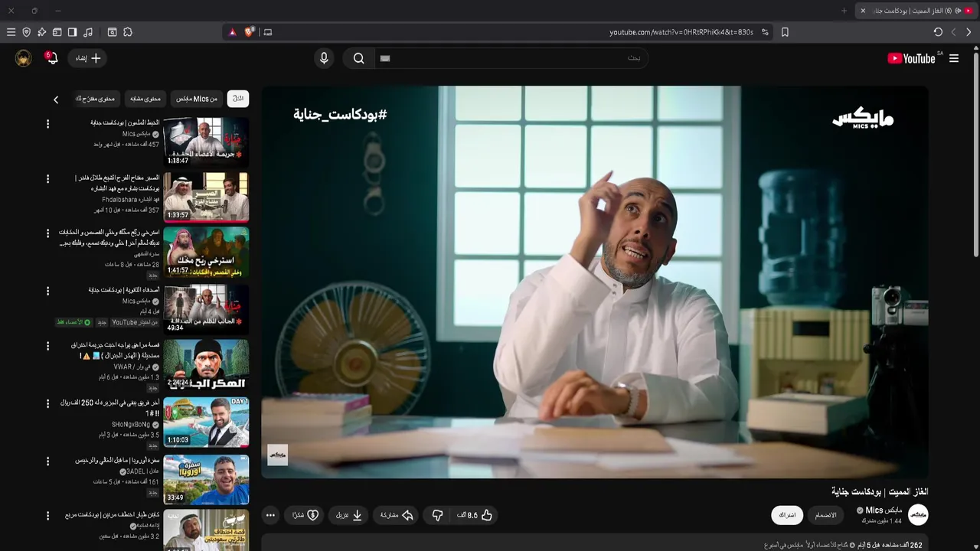This screenshot has width=980, height=551.
Task: Click the cast media icon in address bar
Action: [267, 32]
